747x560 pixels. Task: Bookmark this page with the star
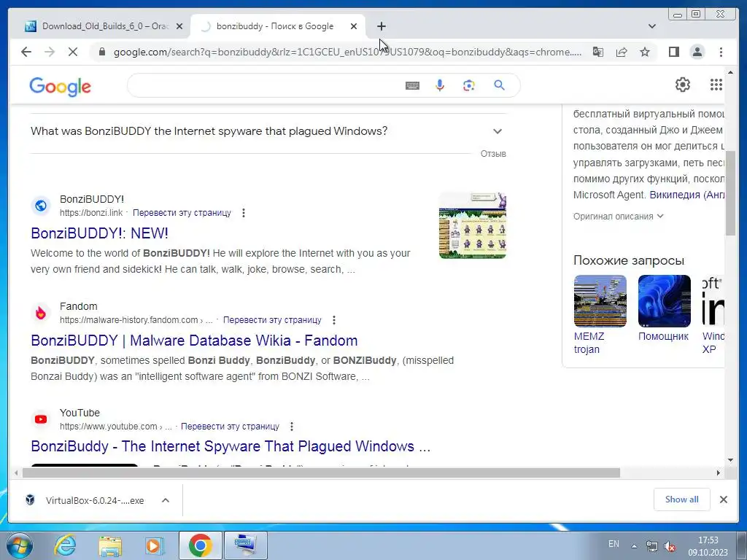(x=645, y=52)
